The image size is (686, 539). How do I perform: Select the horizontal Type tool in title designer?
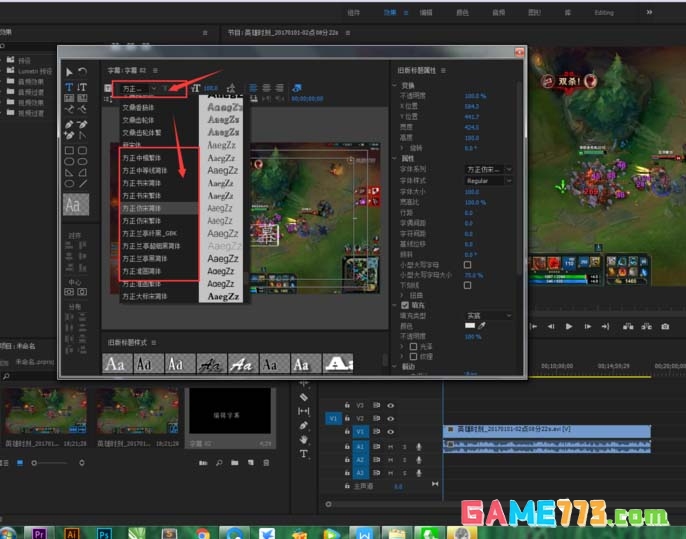click(x=69, y=87)
